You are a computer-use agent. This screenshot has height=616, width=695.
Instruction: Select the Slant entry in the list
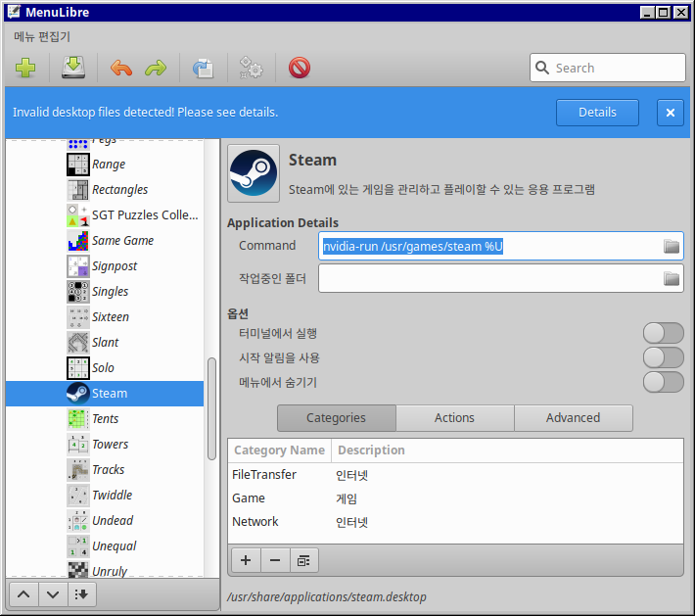pos(105,343)
